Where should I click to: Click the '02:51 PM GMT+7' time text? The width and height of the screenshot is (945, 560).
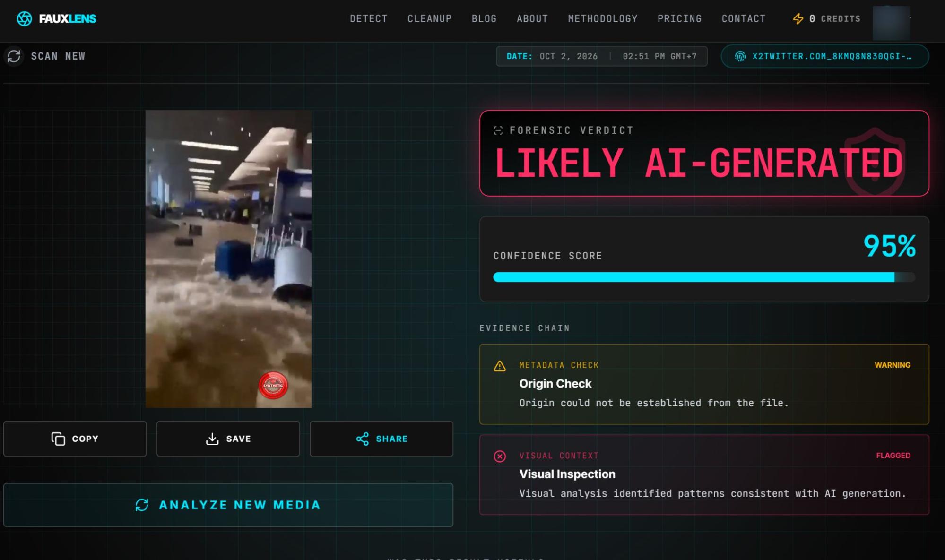(660, 56)
